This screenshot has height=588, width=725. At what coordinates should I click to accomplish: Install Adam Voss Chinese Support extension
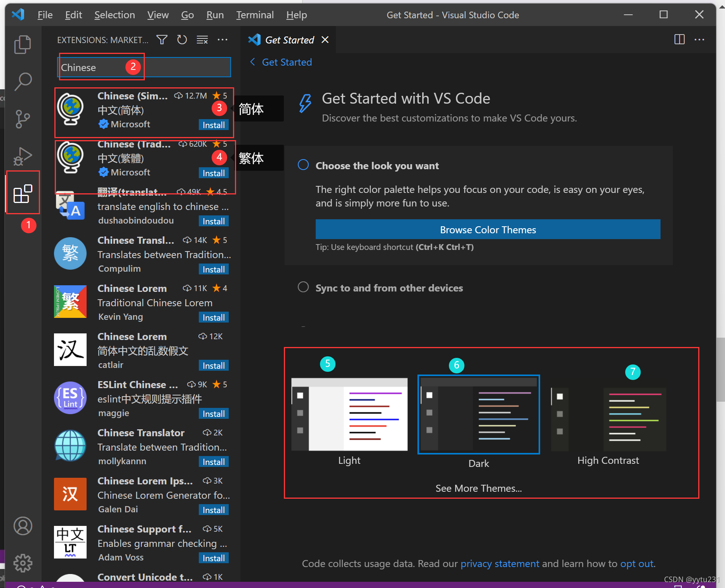[214, 558]
